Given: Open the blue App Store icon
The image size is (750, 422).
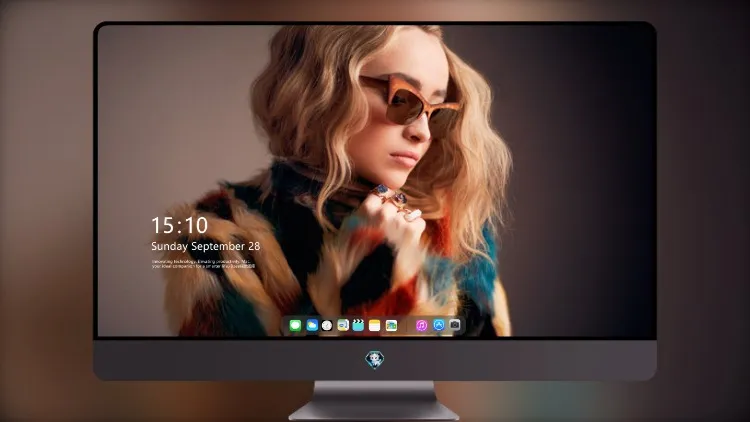Looking at the screenshot, I should [439, 325].
